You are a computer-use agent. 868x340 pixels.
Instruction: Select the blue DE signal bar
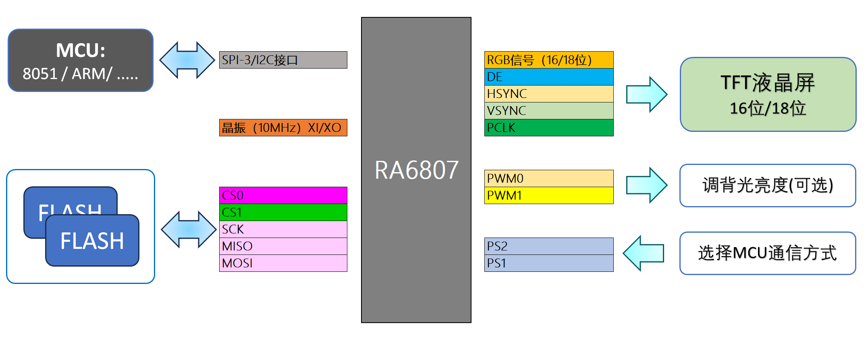(x=548, y=77)
